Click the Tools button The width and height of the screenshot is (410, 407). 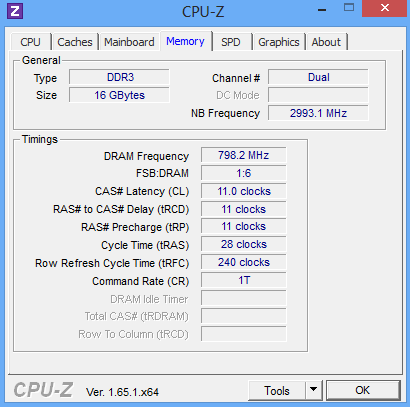(277, 390)
